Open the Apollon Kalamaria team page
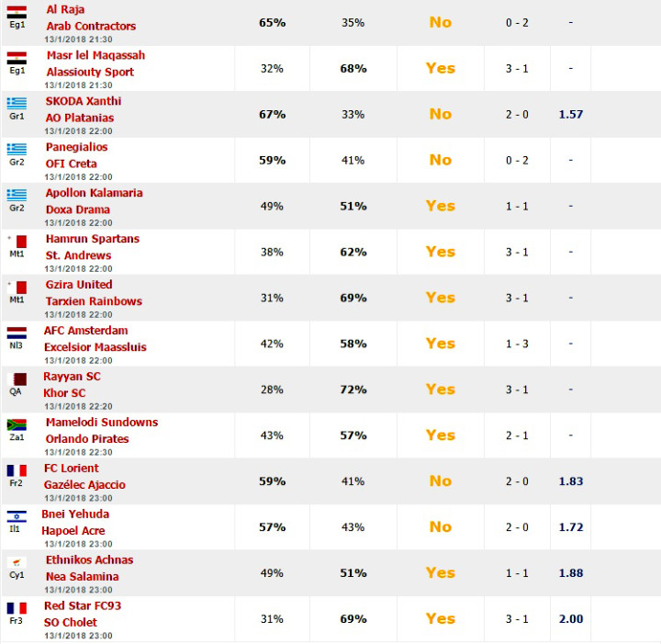 click(94, 193)
